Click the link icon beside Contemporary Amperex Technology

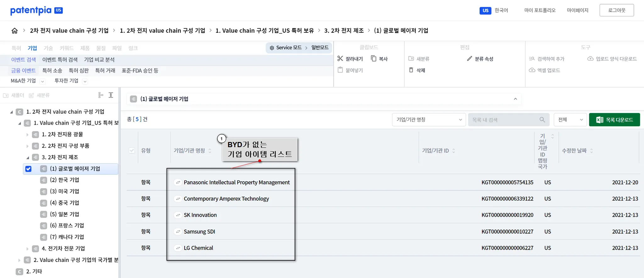coord(178,199)
